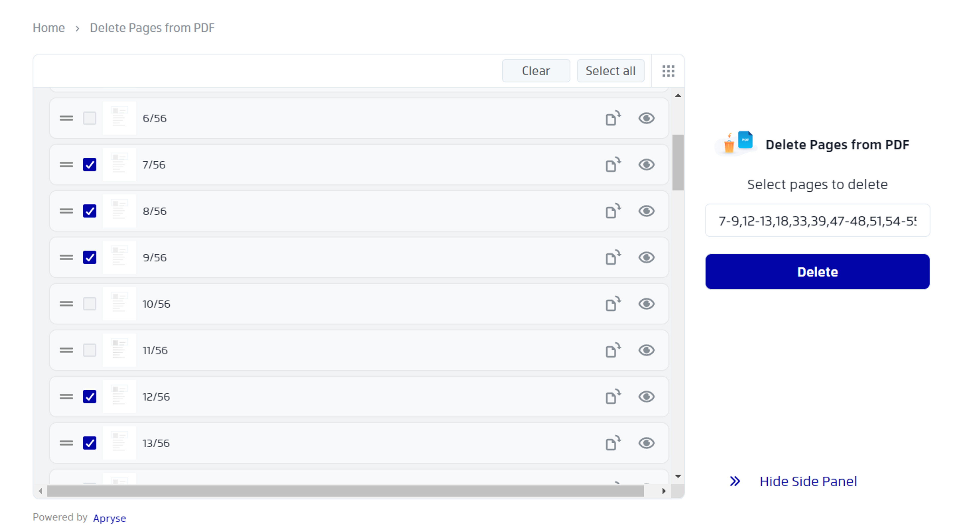This screenshot has height=531, width=980.
Task: Grab drag handle of page 11/56
Action: tap(66, 350)
